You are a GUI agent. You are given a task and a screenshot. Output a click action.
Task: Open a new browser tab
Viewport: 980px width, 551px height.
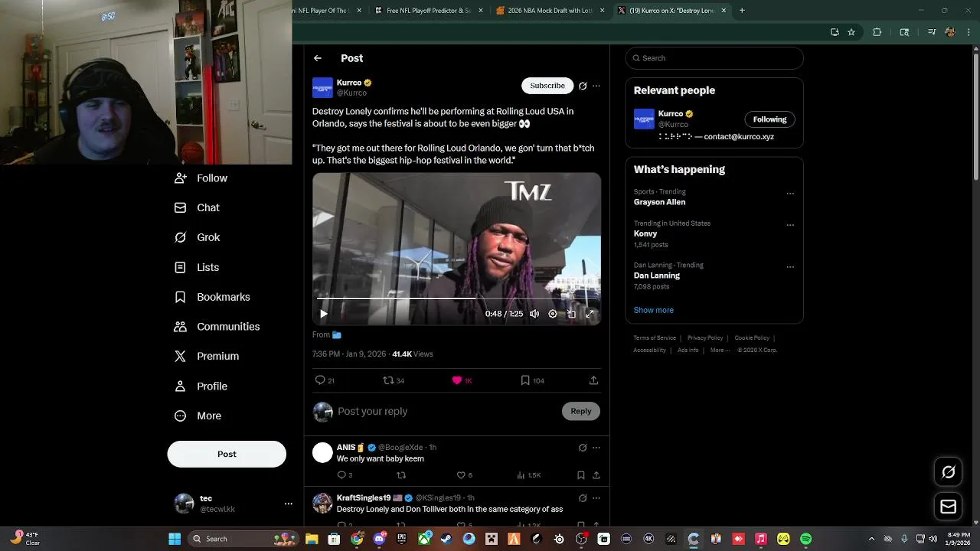coord(742,11)
